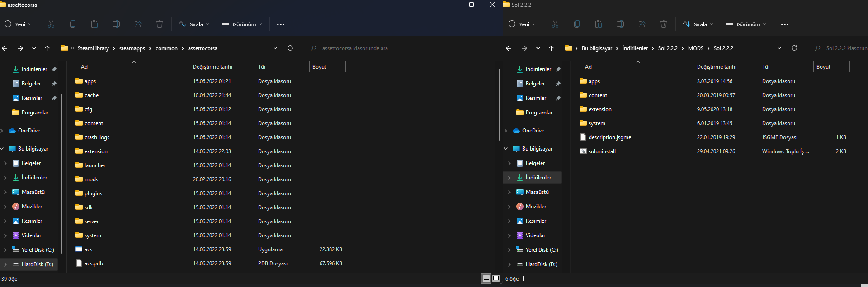Click vertical scrollbar in assettocorsa file list

pos(499,104)
